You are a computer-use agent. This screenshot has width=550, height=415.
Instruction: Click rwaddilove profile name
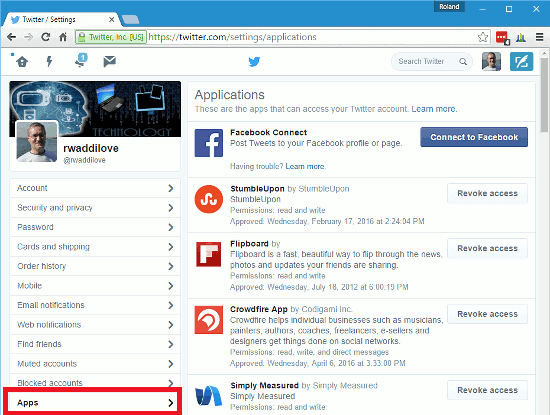(x=91, y=148)
